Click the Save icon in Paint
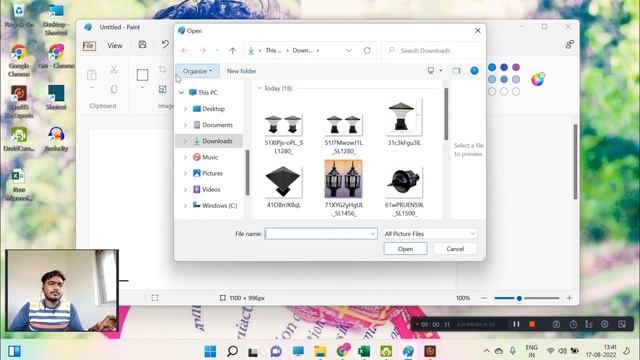This screenshot has width=640, height=360. point(142,44)
